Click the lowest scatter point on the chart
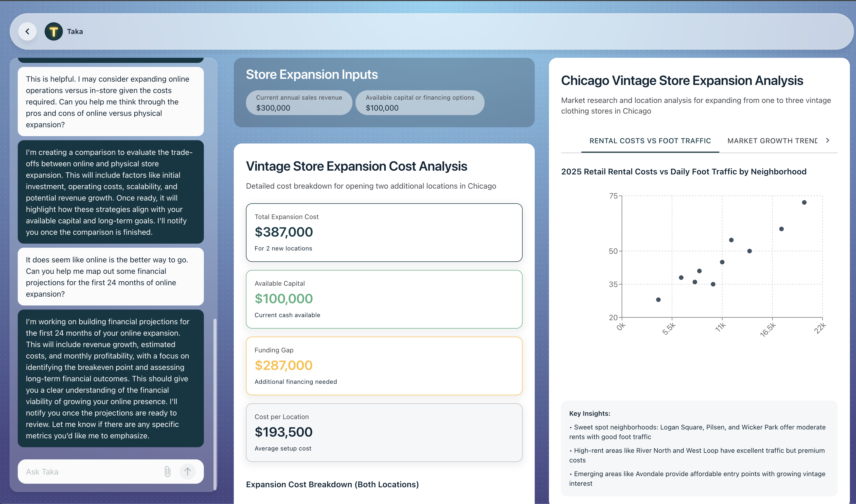This screenshot has width=856, height=504. (x=658, y=300)
